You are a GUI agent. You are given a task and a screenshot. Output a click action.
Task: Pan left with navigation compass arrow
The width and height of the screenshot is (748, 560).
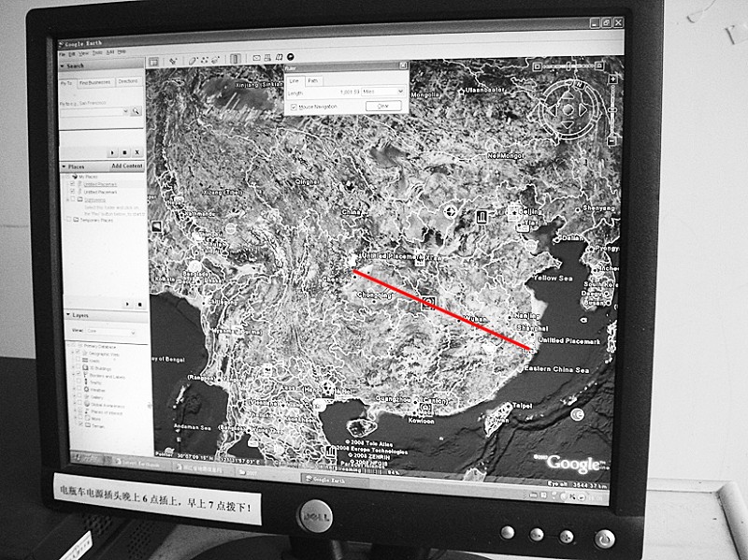552,110
